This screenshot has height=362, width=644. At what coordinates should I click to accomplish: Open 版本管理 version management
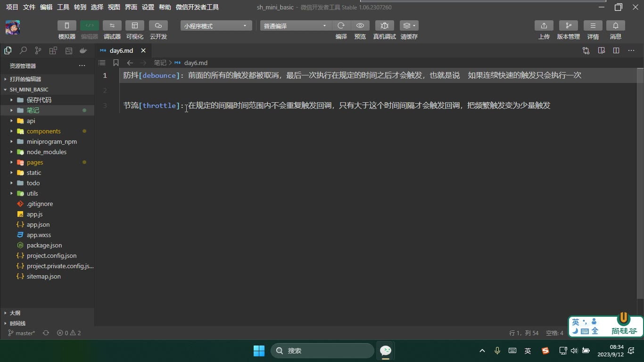(569, 25)
